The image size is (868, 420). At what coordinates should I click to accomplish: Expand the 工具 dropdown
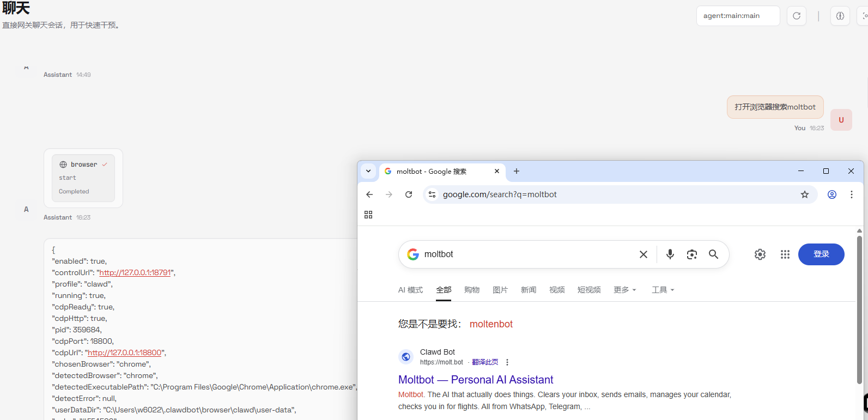tap(663, 290)
